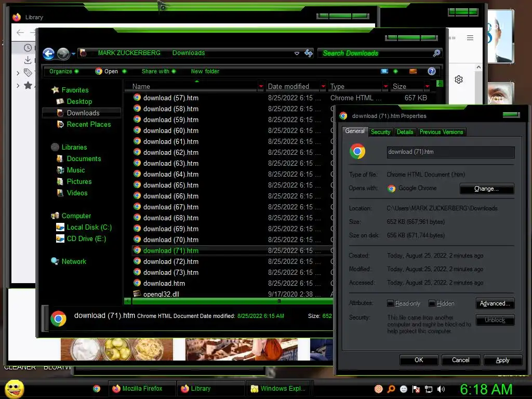Open the Name column filter dropdown
532x399 pixels.
click(x=261, y=87)
